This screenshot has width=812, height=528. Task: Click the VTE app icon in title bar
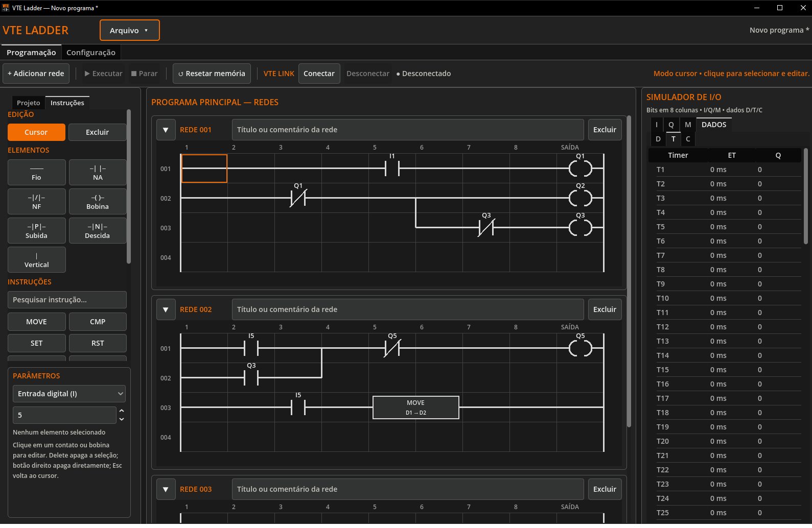click(6, 8)
